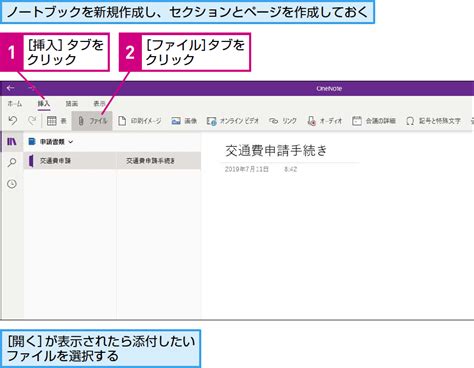Open the ホーム tab
Image resolution: width=474 pixels, height=368 pixels.
15,104
